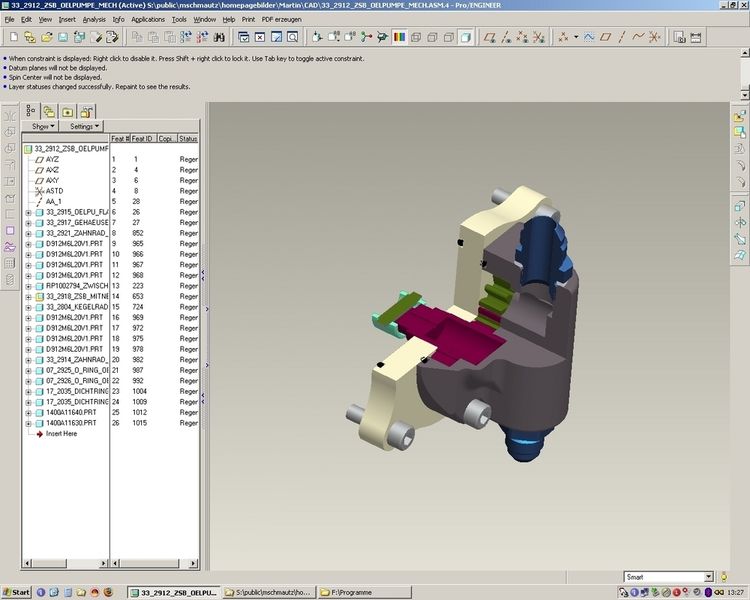Screen dimensions: 750x600
Task: Click the PDF erzeugen menu button
Action: tap(281, 19)
